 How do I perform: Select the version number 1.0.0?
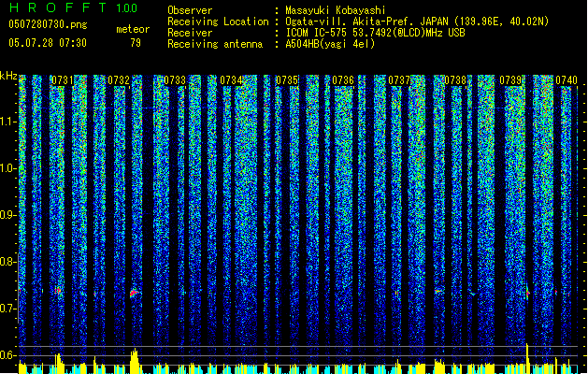[127, 7]
